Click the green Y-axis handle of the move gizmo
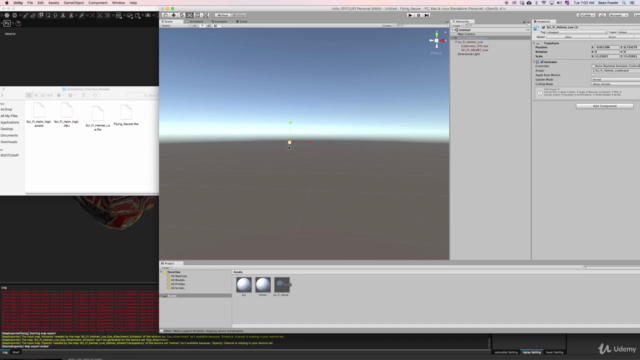 click(x=290, y=122)
